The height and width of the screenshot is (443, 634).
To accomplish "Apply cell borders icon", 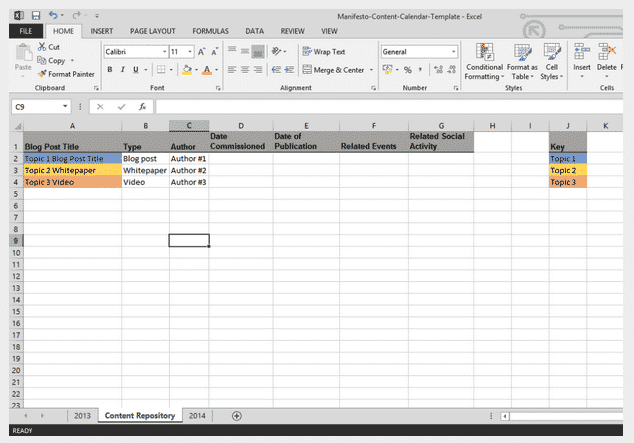I will click(161, 70).
